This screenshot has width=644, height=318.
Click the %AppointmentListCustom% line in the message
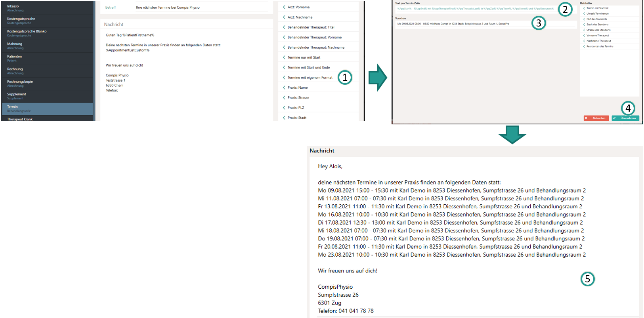tap(128, 50)
